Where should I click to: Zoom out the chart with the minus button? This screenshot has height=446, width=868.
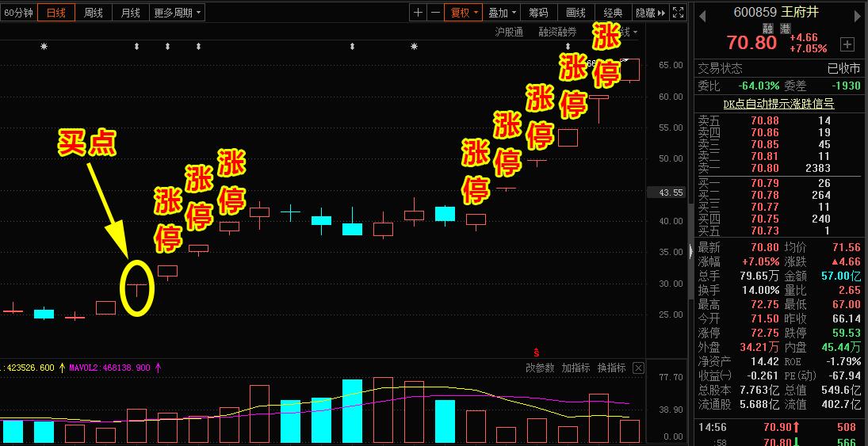coord(436,13)
